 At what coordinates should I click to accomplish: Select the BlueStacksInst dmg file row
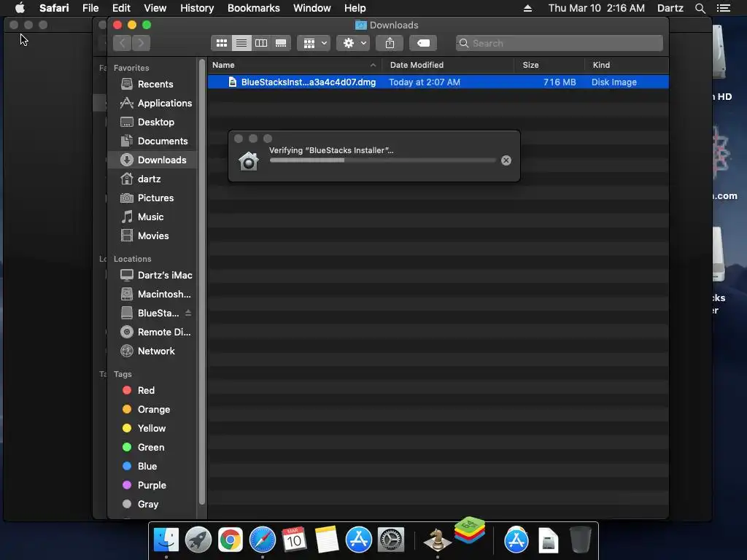click(x=438, y=82)
